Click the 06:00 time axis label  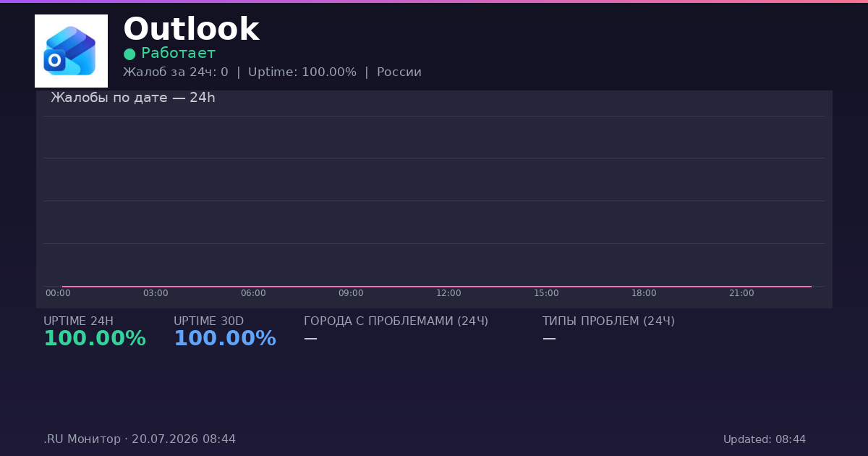point(253,293)
